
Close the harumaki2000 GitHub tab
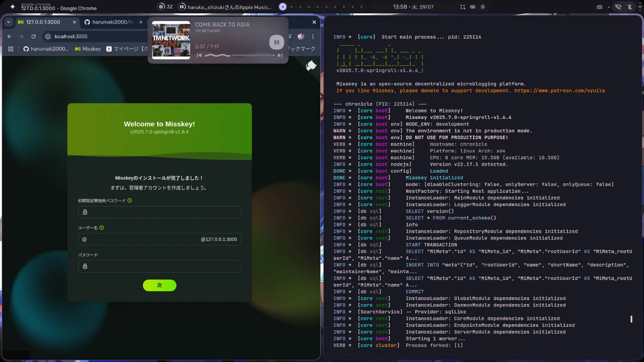tap(141, 22)
